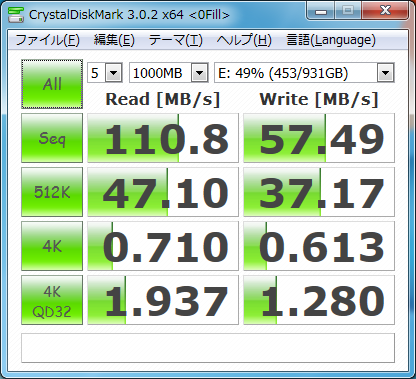Click the CrystalDiskMark title bar icon
This screenshot has width=416, height=379.
coord(16,15)
